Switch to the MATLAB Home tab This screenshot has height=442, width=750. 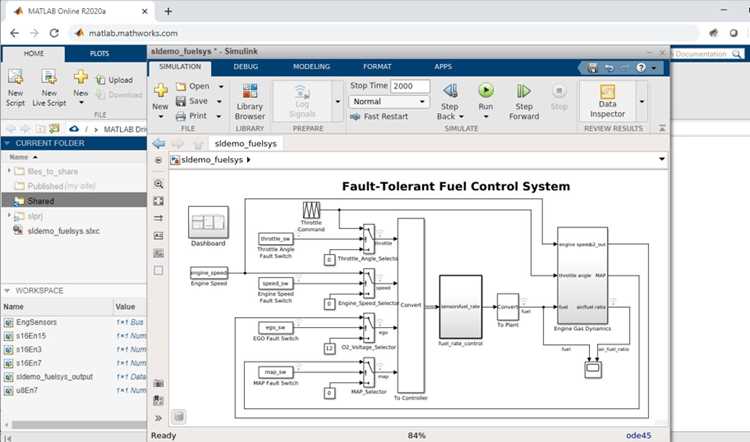[x=33, y=54]
